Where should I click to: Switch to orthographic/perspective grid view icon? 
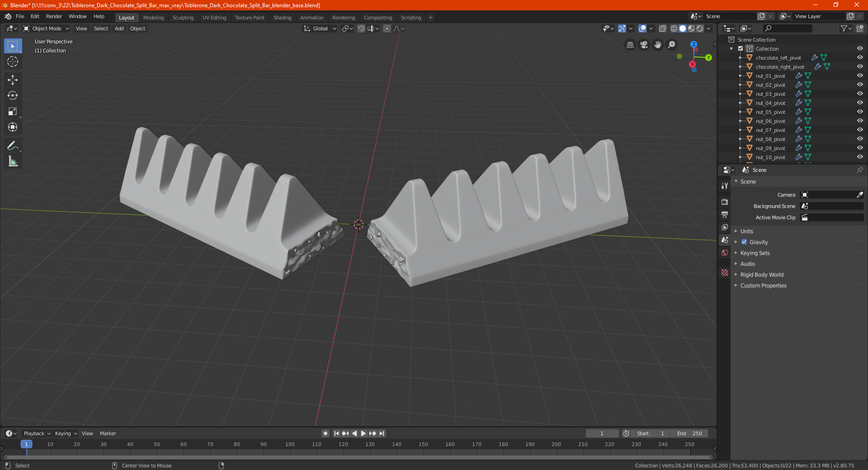(x=630, y=45)
